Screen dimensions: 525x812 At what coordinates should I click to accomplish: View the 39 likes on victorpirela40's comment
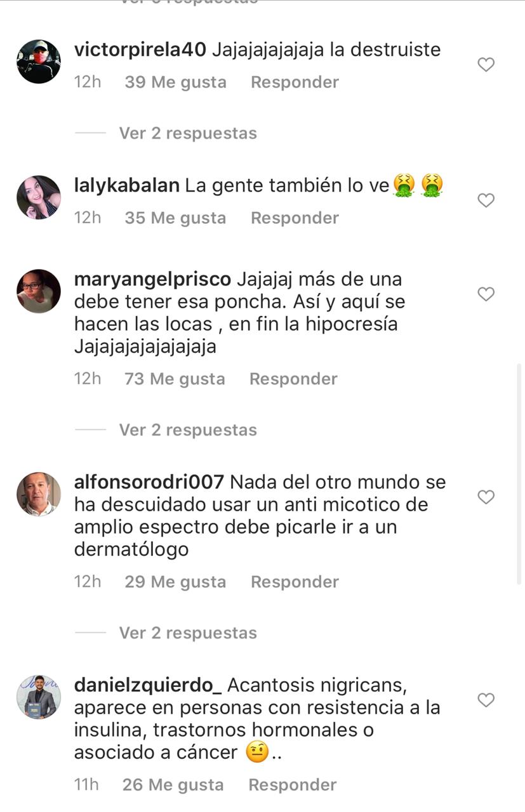[175, 82]
